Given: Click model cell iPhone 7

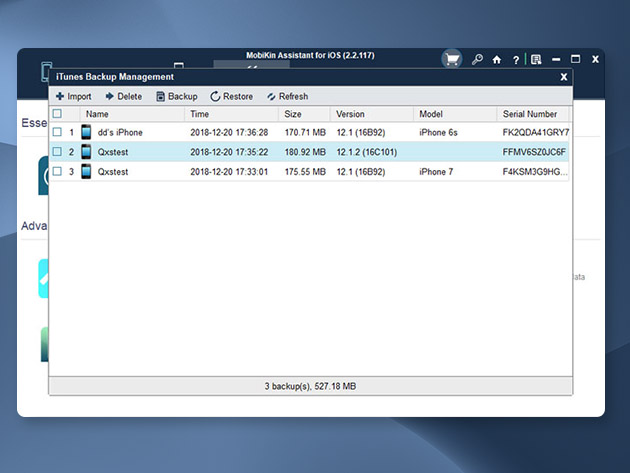Looking at the screenshot, I should [x=436, y=172].
